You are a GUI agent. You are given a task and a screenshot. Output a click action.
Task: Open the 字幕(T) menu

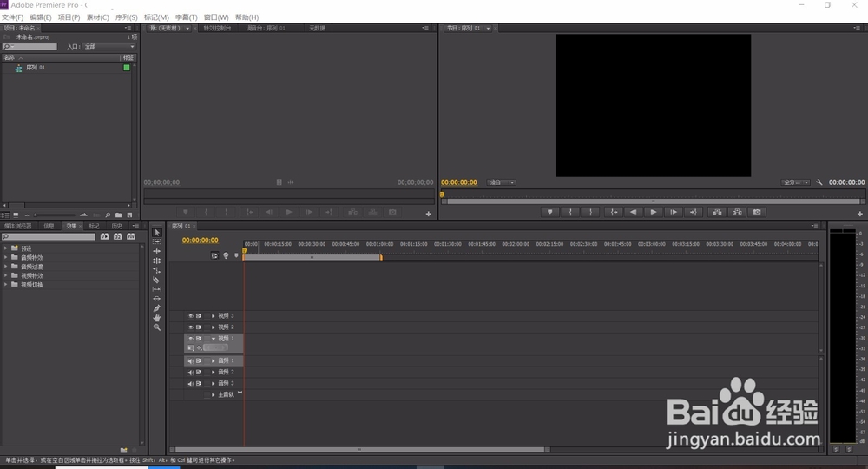(x=186, y=17)
